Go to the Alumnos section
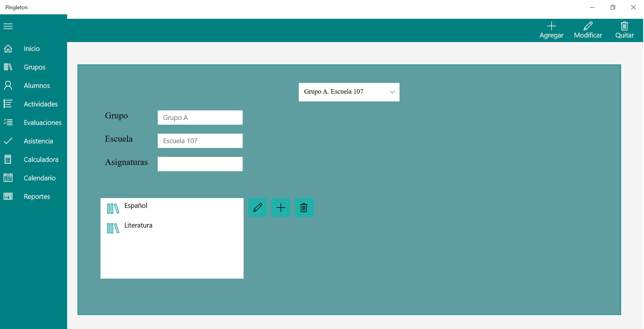This screenshot has width=644, height=329. click(37, 86)
